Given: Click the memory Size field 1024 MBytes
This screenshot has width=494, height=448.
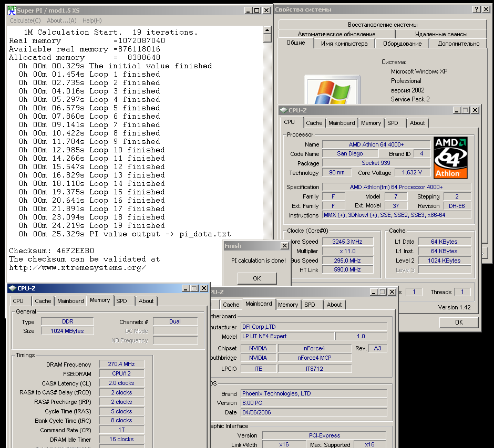Looking at the screenshot, I should [x=67, y=331].
